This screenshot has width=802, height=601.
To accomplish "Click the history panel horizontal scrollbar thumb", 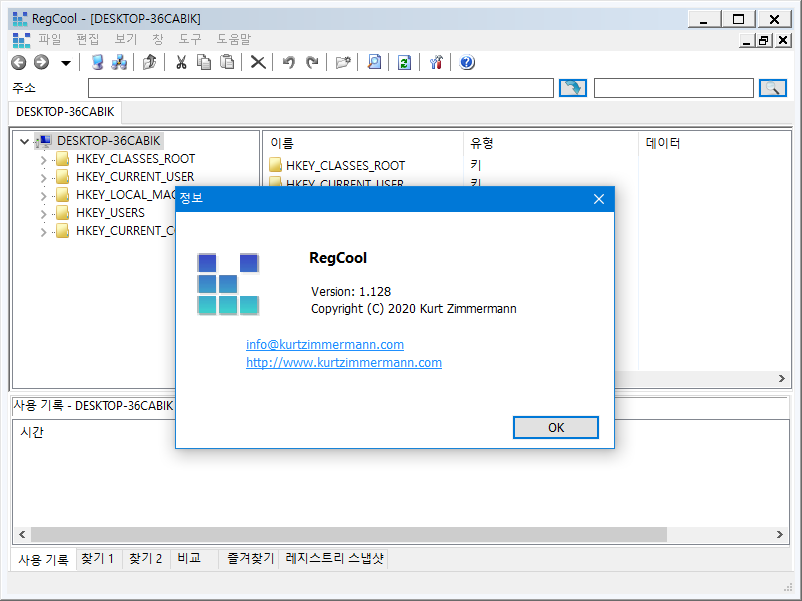I will pos(349,535).
